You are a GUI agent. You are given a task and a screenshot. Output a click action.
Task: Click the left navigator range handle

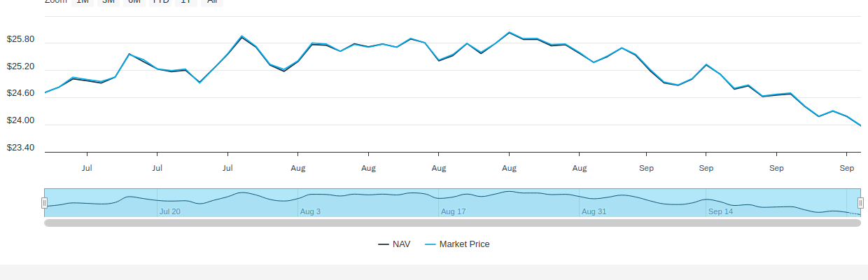coord(44,203)
